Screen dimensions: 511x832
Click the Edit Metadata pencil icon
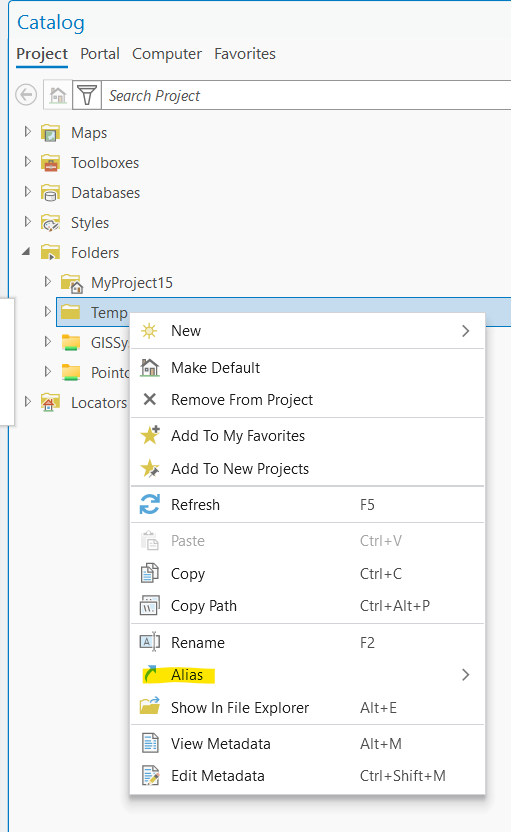(151, 776)
